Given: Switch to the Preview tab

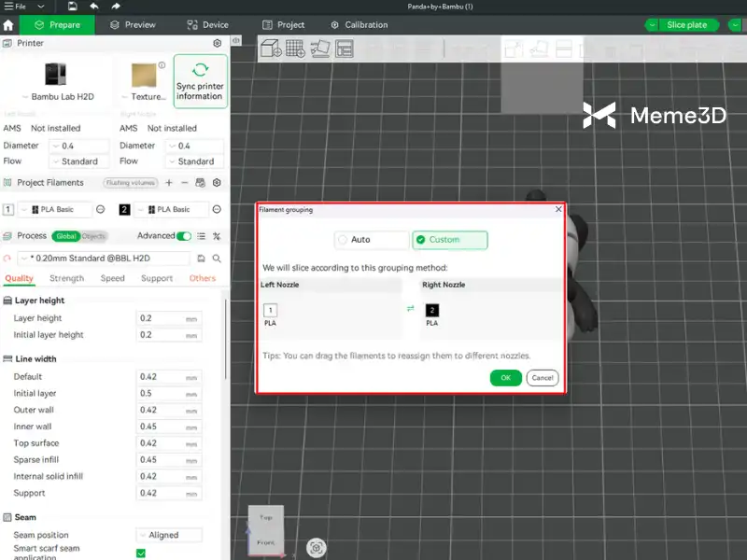Looking at the screenshot, I should click(133, 25).
